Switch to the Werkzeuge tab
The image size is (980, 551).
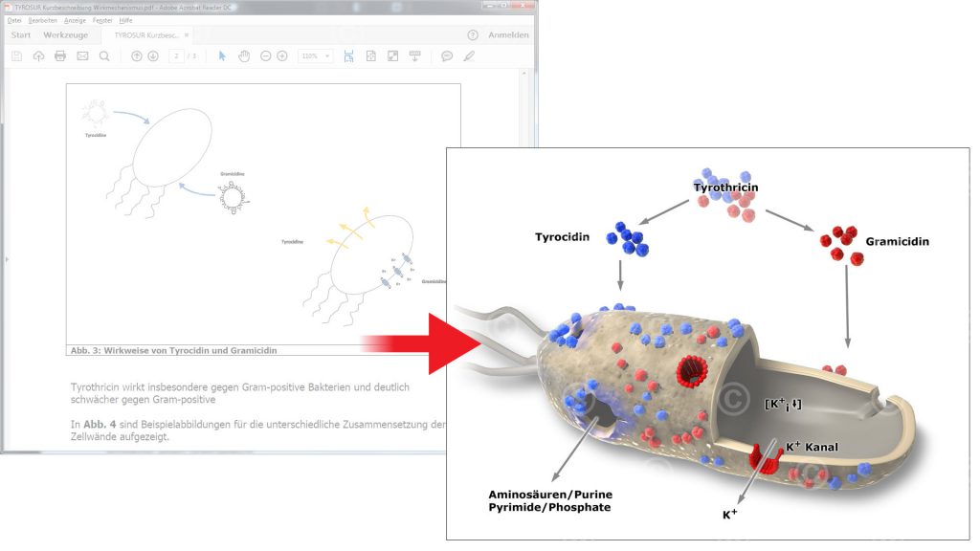[x=67, y=34]
